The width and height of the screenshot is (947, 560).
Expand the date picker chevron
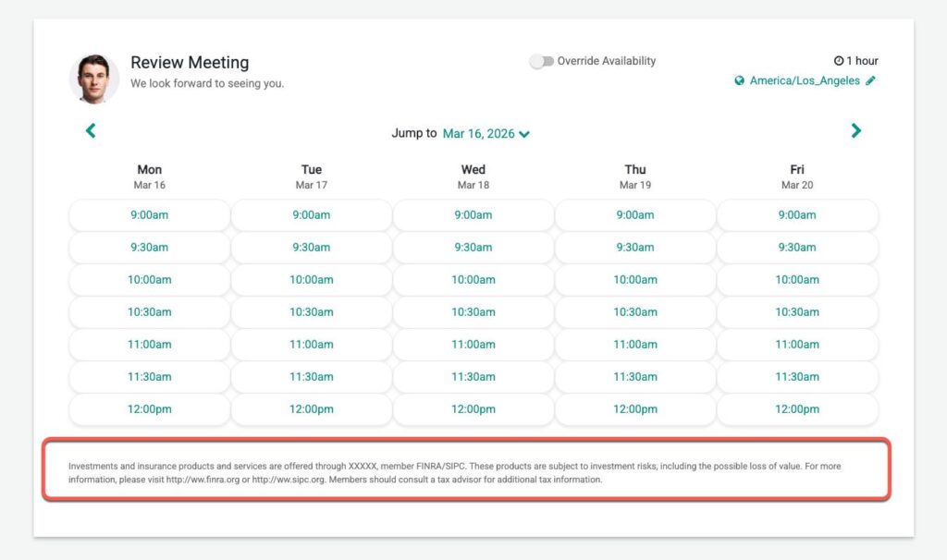pos(524,135)
